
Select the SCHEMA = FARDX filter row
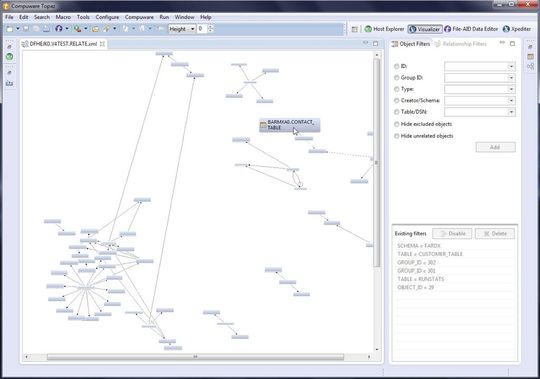click(455, 246)
